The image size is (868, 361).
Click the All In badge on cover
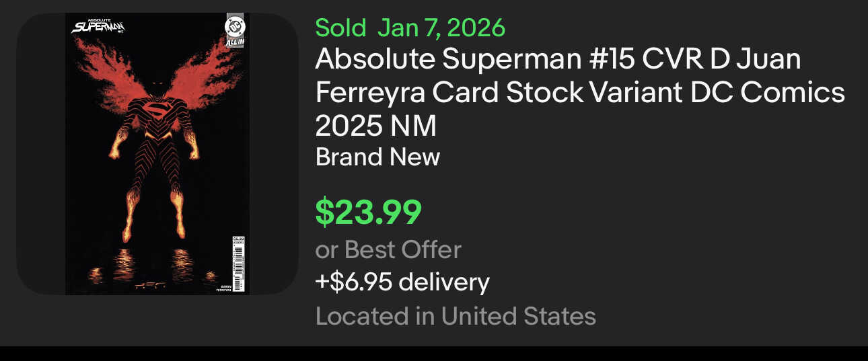(235, 42)
